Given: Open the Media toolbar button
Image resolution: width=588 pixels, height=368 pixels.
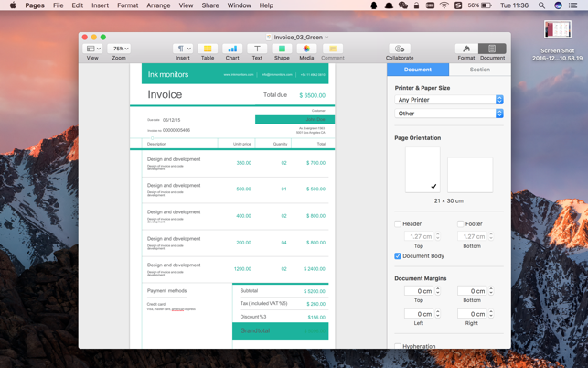Looking at the screenshot, I should pyautogui.click(x=306, y=49).
